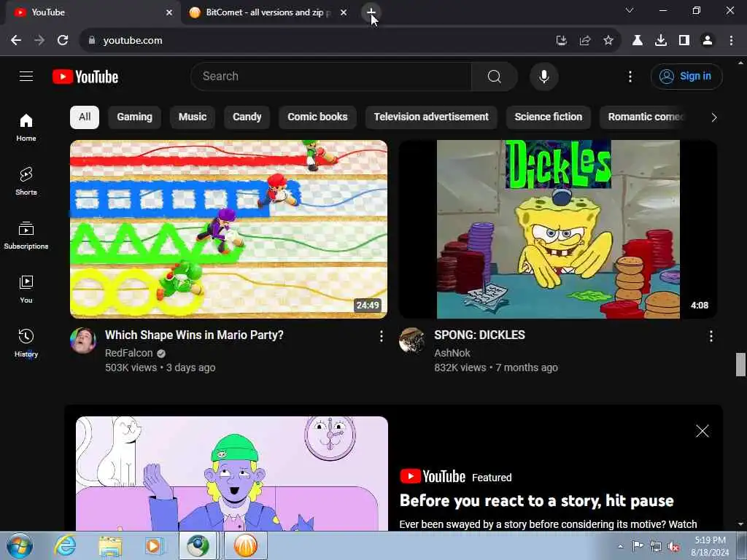Click the YouTube logo

(x=85, y=77)
